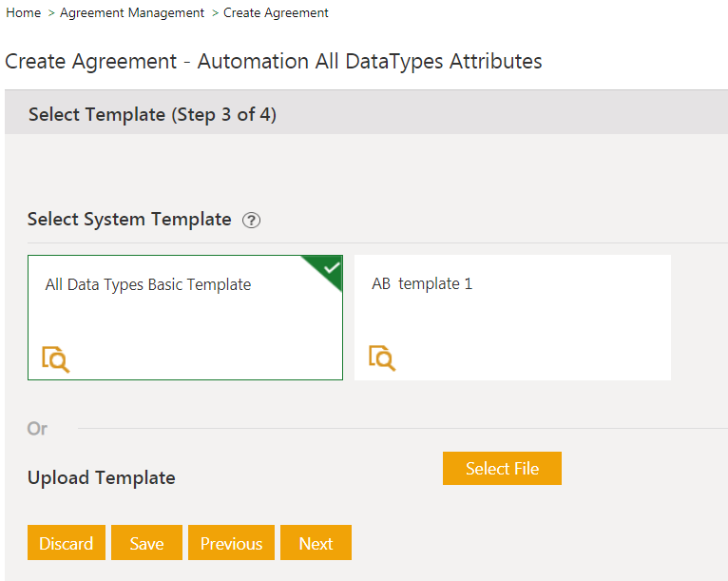Viewport: 728px width, 581px height.
Task: Select the AB template 1 card
Action: pos(512,317)
